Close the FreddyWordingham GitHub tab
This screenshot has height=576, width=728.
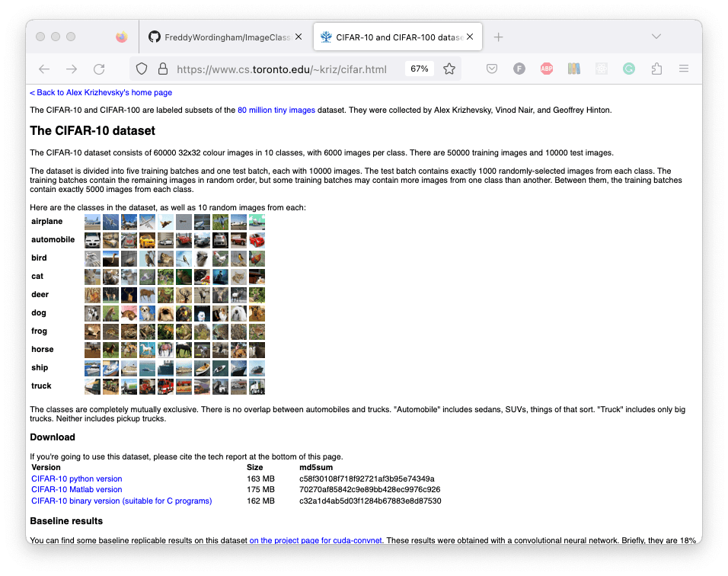pyautogui.click(x=299, y=37)
